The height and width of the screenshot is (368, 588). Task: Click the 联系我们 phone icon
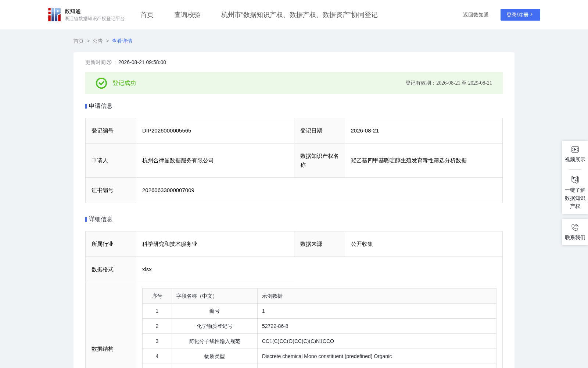575,227
